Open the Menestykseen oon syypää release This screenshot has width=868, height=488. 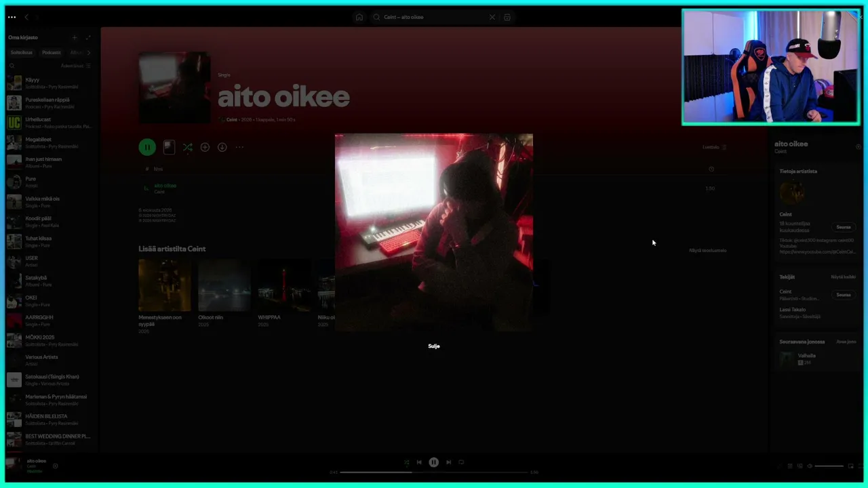tap(165, 296)
